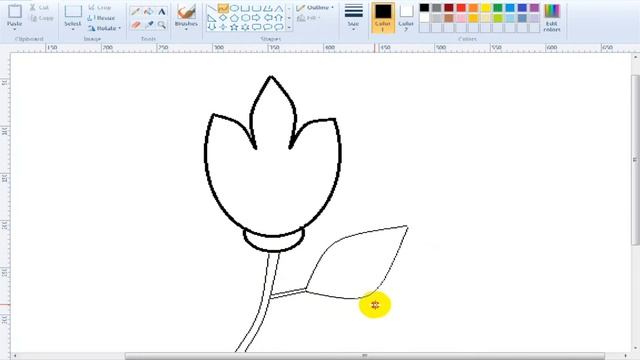This screenshot has height=360, width=640.
Task: Select the Eraser tool
Action: click(136, 24)
